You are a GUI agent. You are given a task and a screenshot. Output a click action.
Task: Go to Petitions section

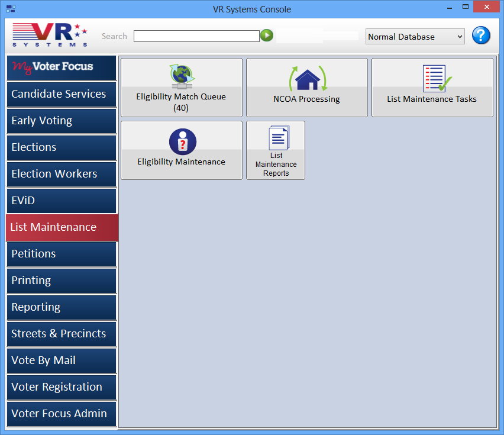coord(62,254)
